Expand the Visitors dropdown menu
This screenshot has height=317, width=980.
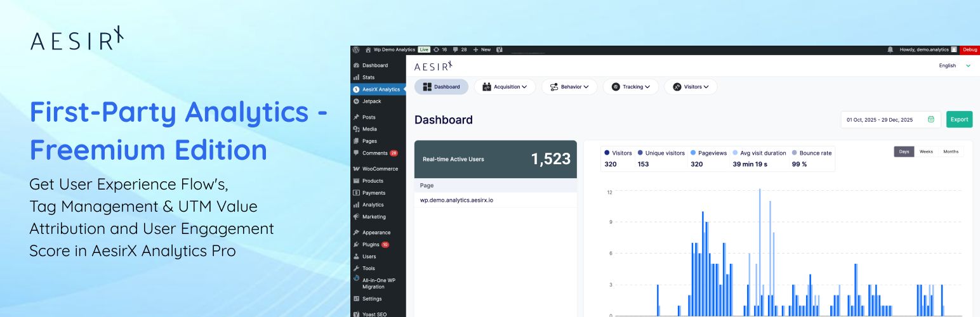691,87
